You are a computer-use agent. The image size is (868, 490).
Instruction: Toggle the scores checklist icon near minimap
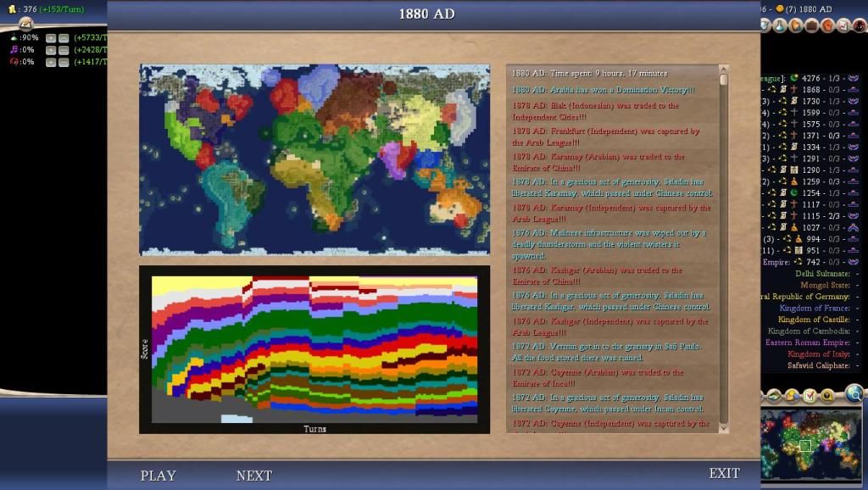point(810,395)
